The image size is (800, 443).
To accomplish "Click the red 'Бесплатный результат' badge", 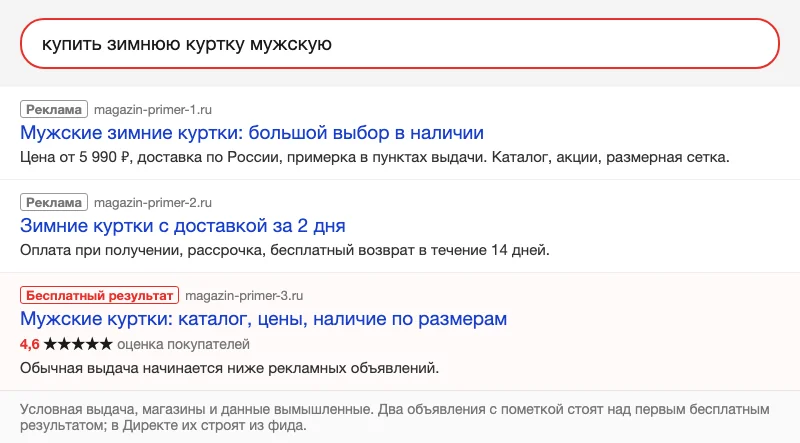I will 99,295.
